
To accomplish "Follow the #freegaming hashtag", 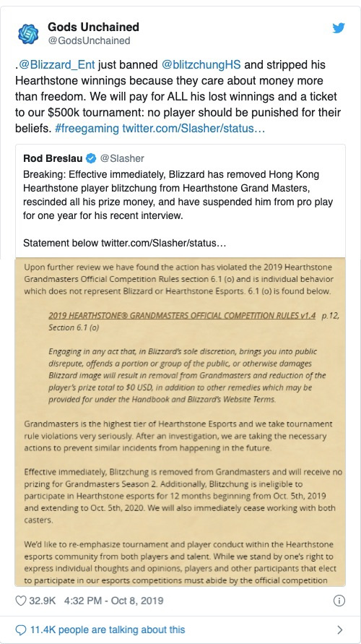I will [x=87, y=129].
